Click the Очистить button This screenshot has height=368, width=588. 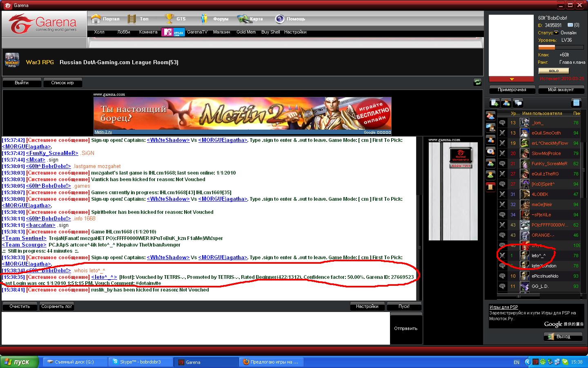[x=20, y=306]
